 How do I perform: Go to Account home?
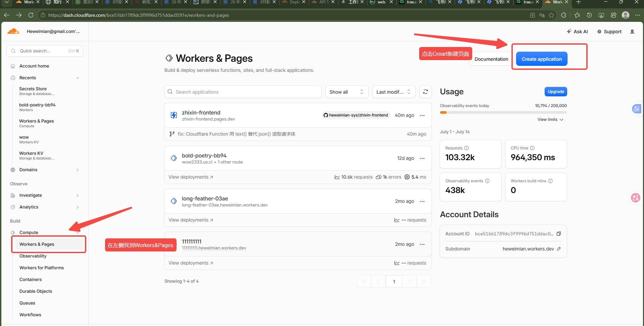coord(34,66)
